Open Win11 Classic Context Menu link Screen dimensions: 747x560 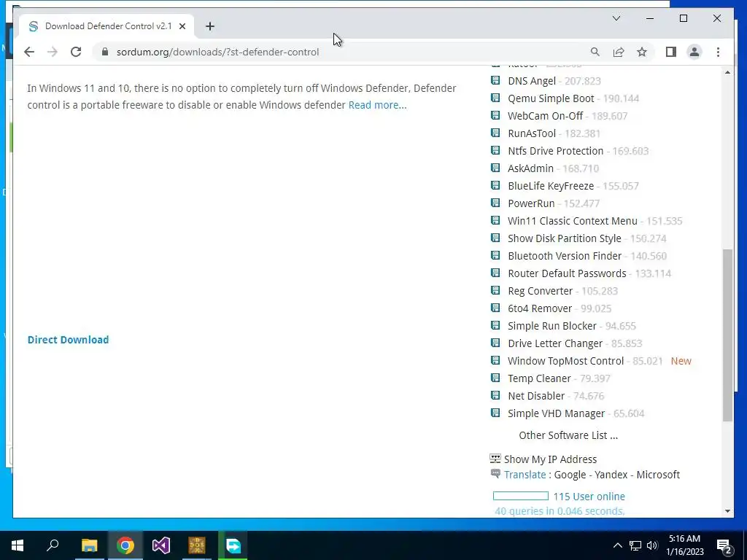(x=572, y=221)
